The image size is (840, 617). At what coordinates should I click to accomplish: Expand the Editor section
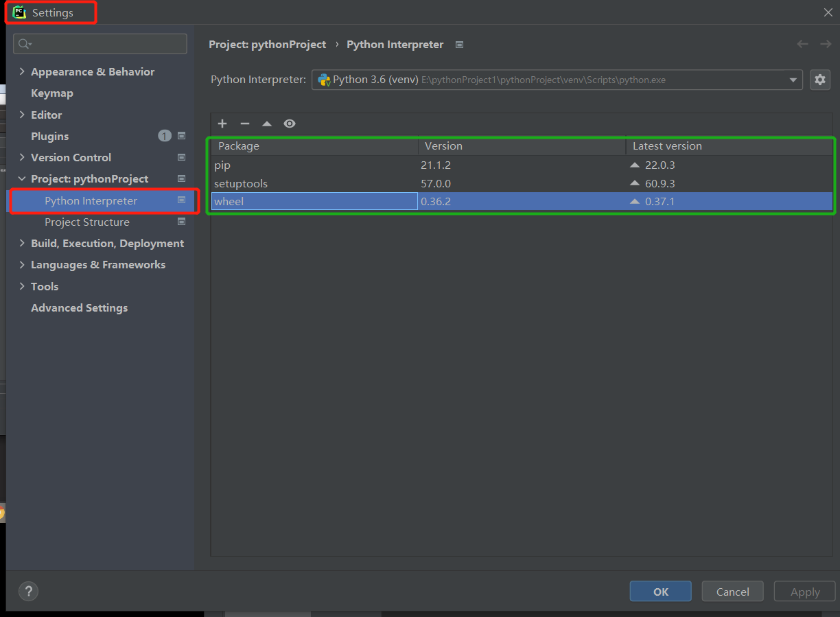point(22,115)
